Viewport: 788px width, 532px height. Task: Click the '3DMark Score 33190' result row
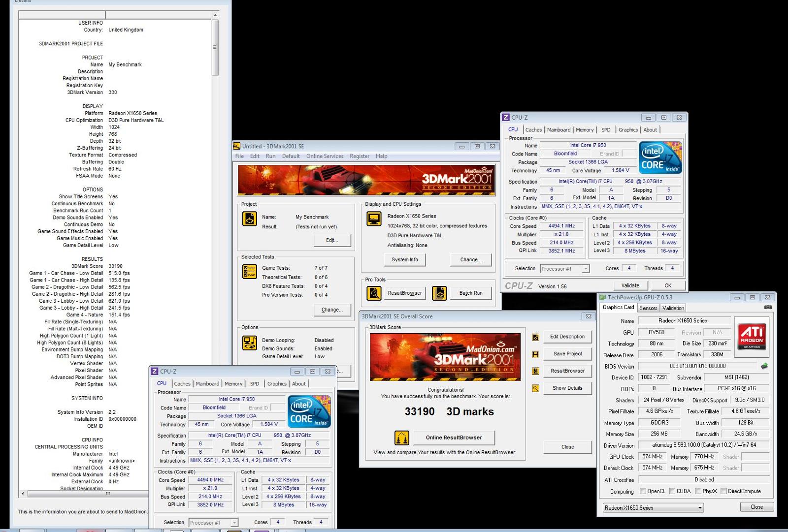click(97, 266)
